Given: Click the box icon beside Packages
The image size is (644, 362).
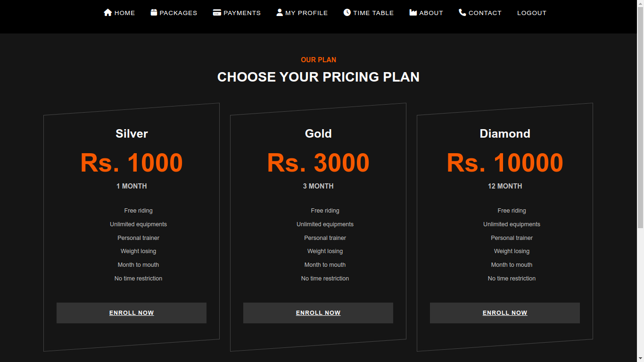Looking at the screenshot, I should pos(154,13).
